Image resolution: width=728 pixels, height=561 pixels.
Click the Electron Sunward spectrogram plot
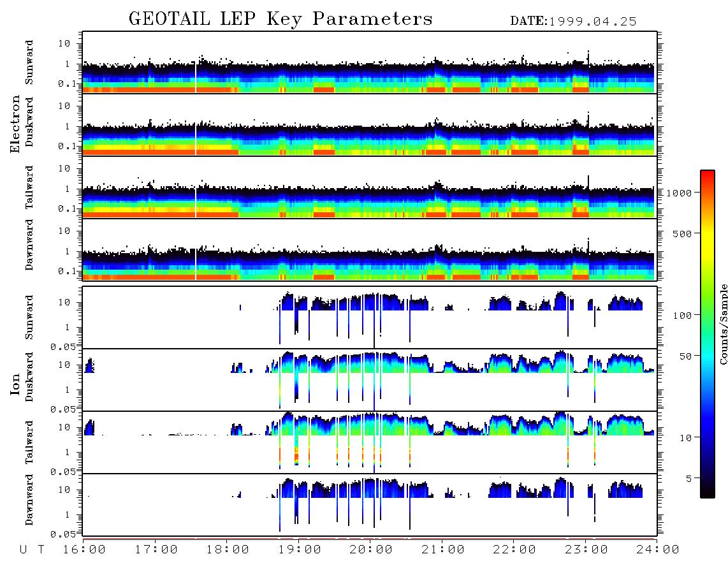pyautogui.click(x=370, y=62)
